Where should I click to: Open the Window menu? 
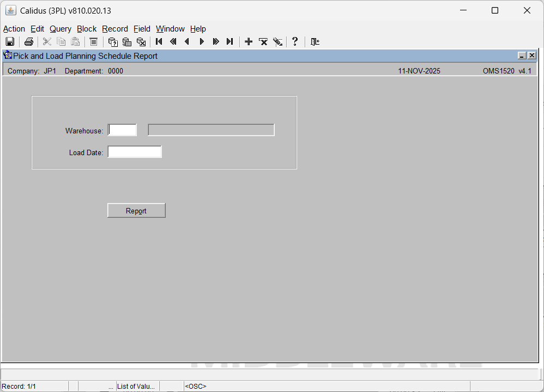170,29
